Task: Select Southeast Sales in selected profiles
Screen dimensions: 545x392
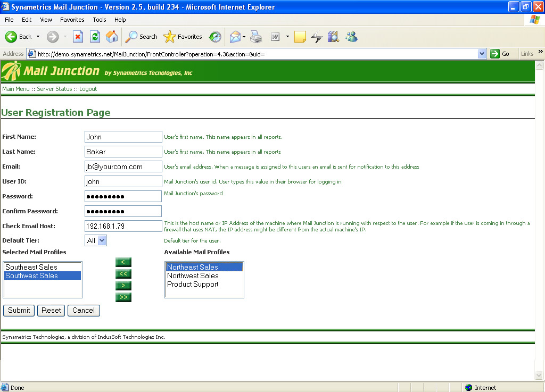Action: pyautogui.click(x=43, y=267)
